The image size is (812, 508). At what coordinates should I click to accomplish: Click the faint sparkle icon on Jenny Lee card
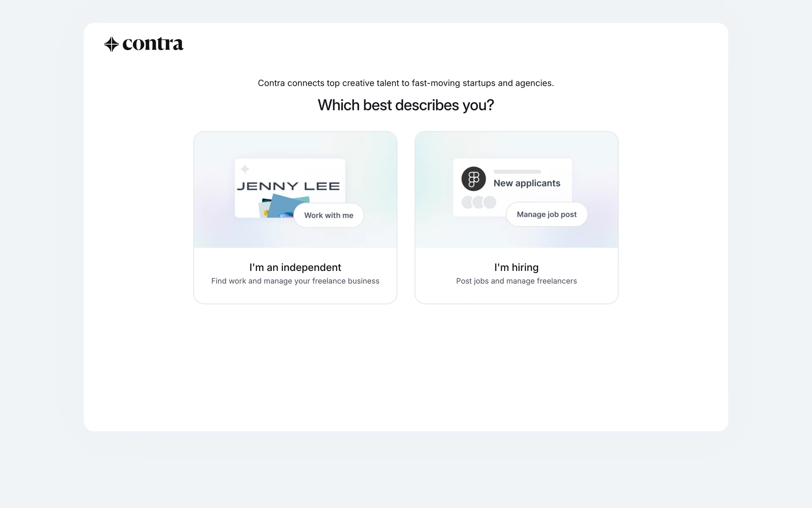(245, 169)
